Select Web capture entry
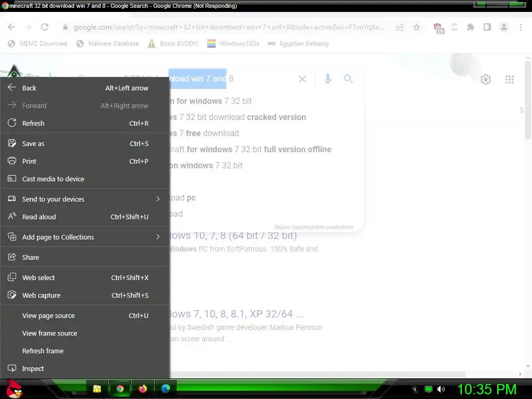The height and width of the screenshot is (399, 532). pyautogui.click(x=85, y=295)
